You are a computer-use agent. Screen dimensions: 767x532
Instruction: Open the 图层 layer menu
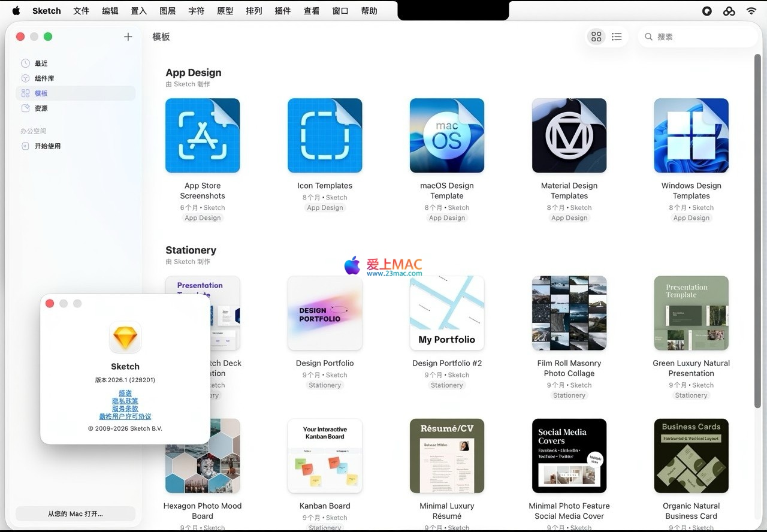[168, 11]
